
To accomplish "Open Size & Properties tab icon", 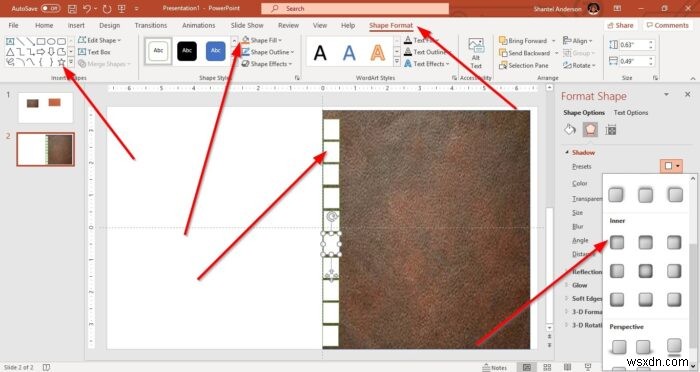I will pos(611,130).
